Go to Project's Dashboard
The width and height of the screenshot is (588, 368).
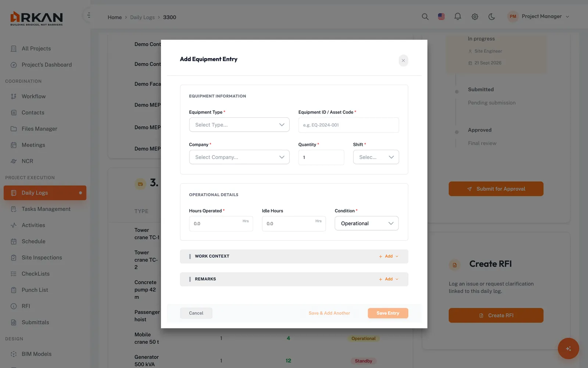coord(45,65)
